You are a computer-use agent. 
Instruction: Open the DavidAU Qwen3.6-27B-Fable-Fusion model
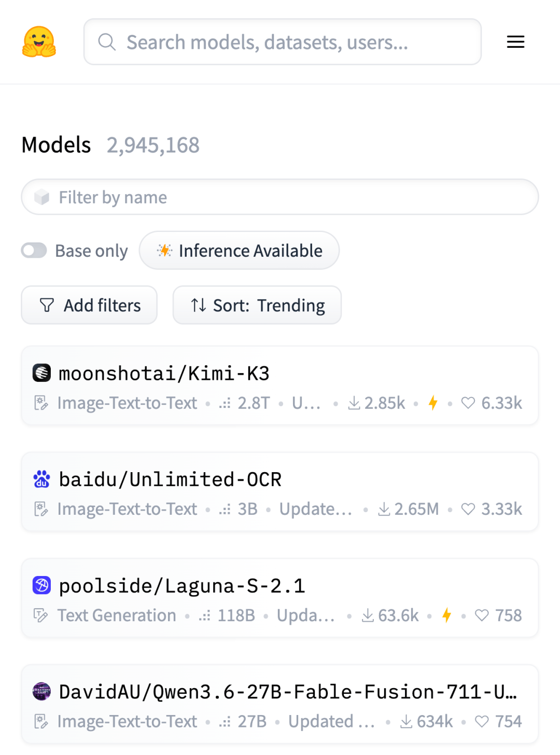point(288,692)
